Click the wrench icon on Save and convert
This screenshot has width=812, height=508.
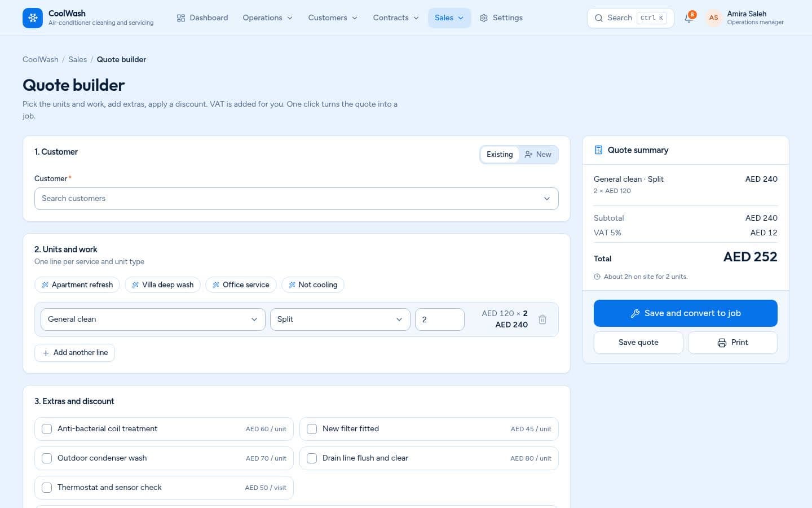click(635, 313)
